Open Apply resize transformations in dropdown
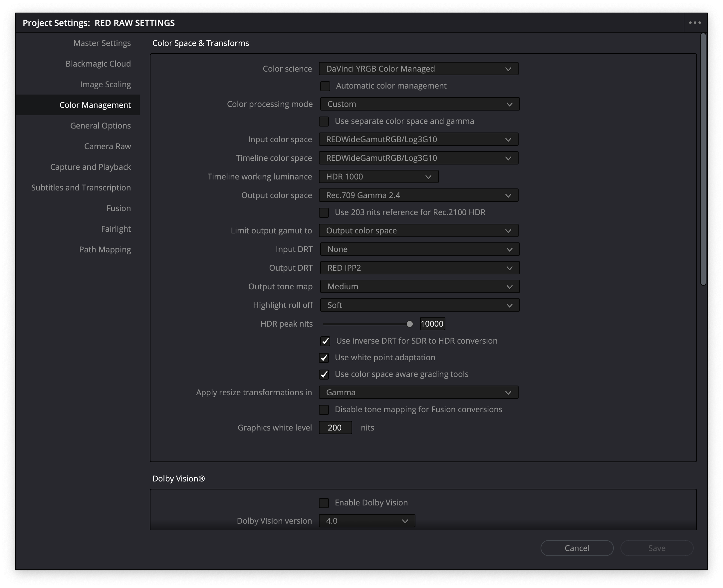Image resolution: width=723 pixels, height=588 pixels. point(418,392)
